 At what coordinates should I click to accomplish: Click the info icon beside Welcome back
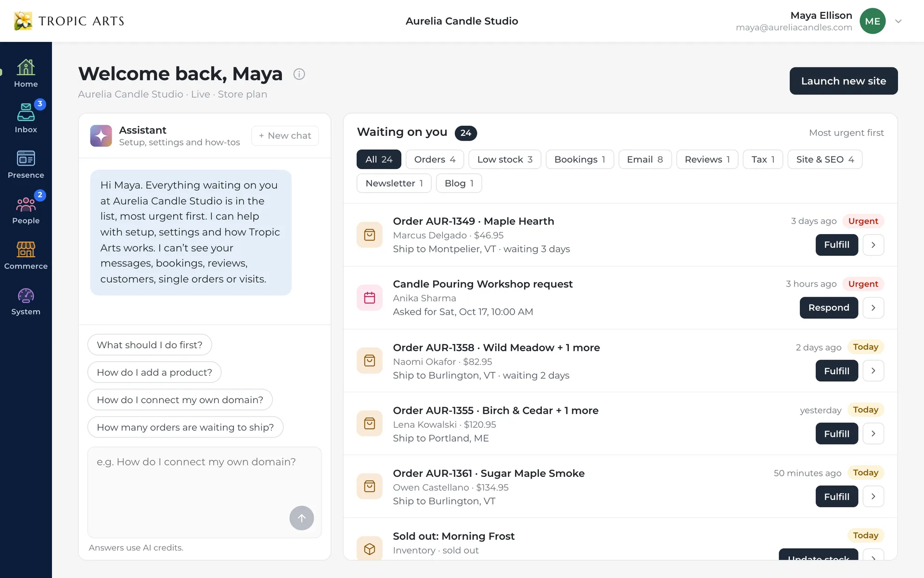coord(299,74)
